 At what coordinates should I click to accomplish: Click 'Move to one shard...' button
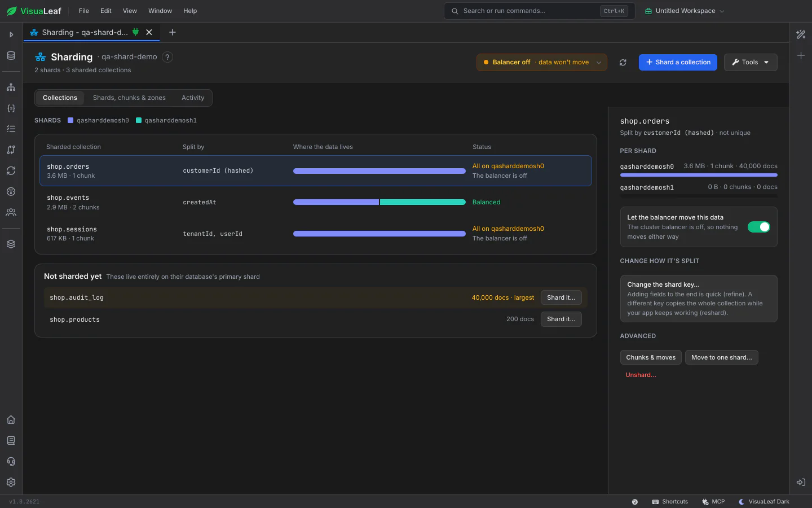[x=722, y=357]
